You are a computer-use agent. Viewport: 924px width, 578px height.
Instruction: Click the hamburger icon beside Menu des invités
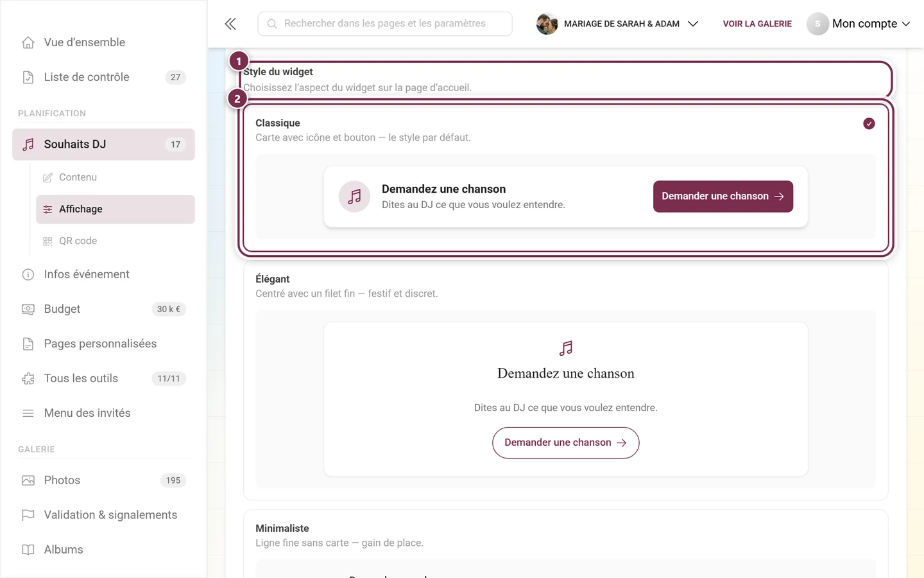tap(28, 413)
